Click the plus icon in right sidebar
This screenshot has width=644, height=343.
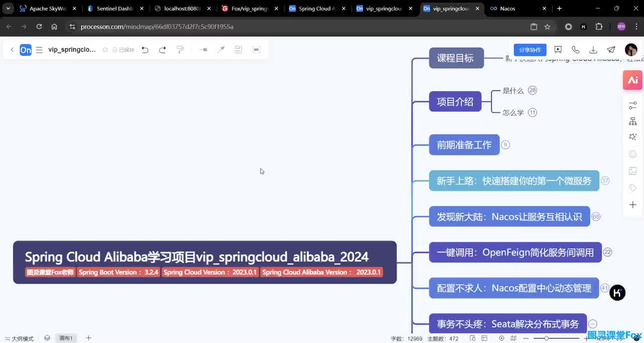[x=633, y=205]
